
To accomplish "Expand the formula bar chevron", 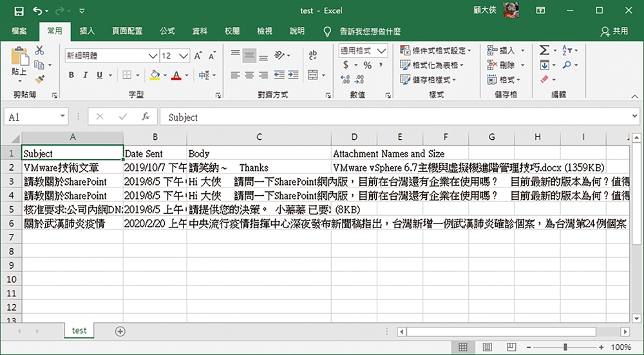I will (634, 117).
